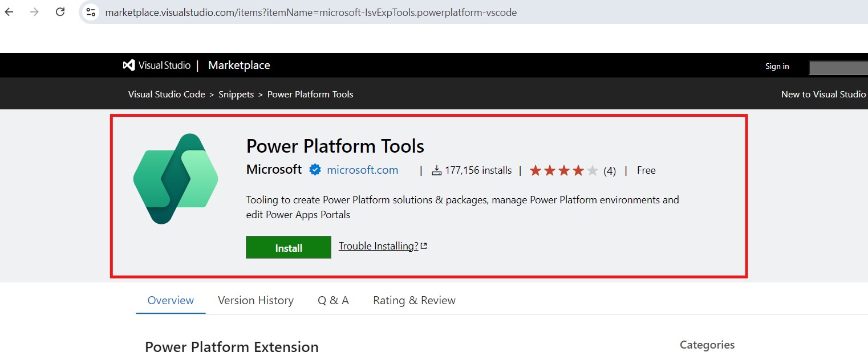Click the browser forward arrow

35,12
